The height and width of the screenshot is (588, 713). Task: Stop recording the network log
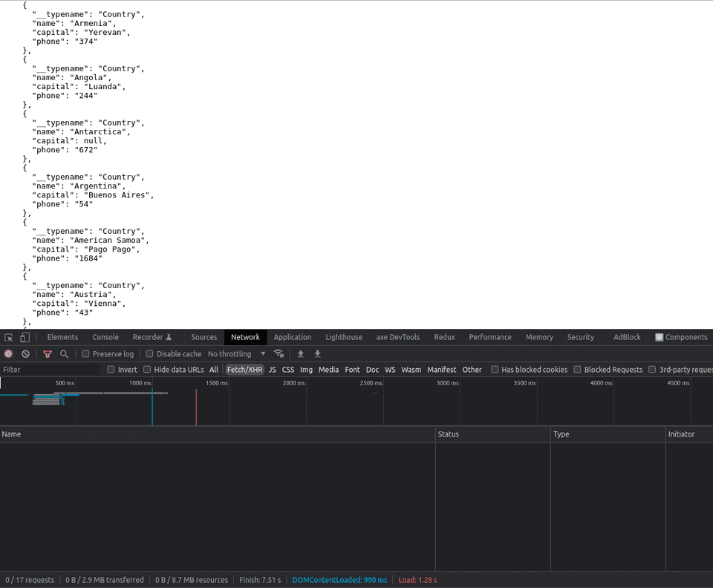click(x=9, y=354)
